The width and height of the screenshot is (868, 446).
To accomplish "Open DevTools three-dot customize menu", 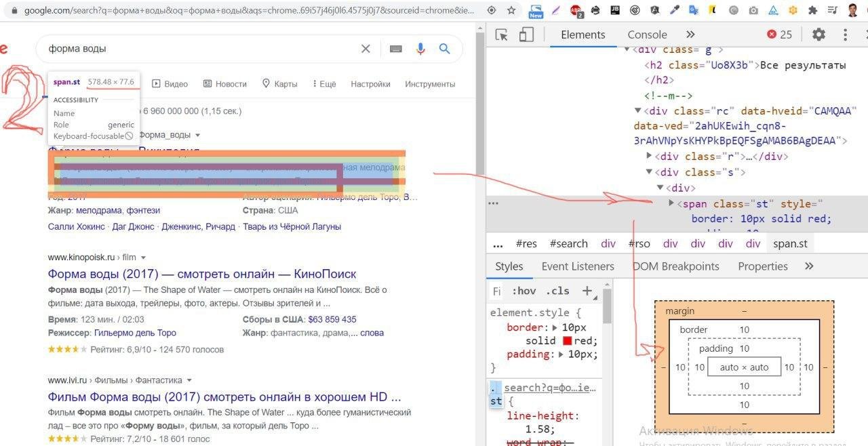I will [846, 35].
